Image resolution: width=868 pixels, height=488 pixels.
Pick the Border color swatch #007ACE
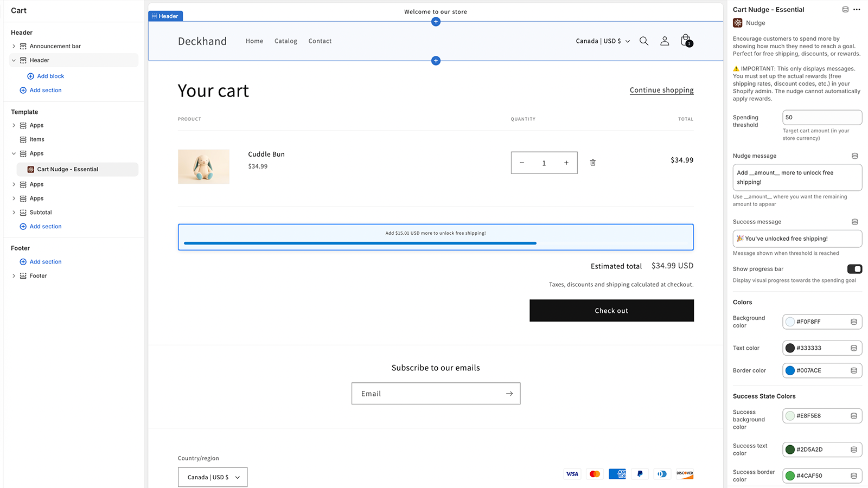(790, 371)
